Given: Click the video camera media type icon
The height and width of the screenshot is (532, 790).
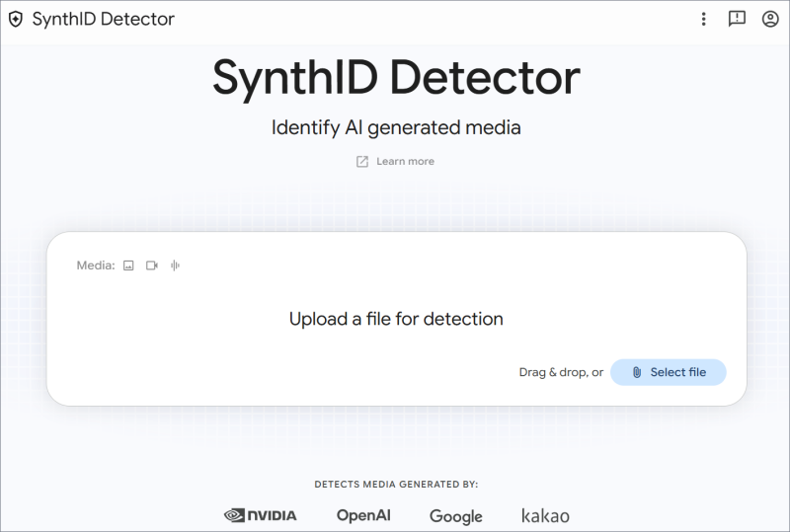Looking at the screenshot, I should pyautogui.click(x=152, y=266).
